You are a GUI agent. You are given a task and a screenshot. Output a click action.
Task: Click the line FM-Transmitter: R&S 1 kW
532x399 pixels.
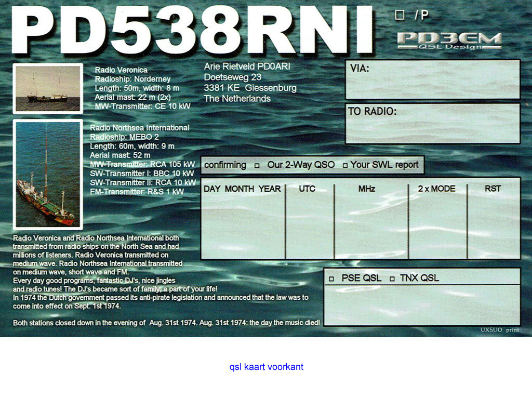click(137, 192)
